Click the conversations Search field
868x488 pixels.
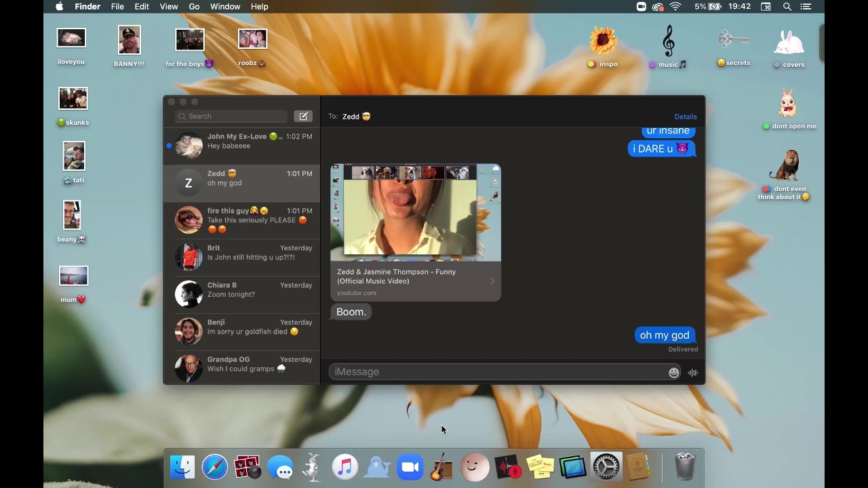pyautogui.click(x=232, y=117)
